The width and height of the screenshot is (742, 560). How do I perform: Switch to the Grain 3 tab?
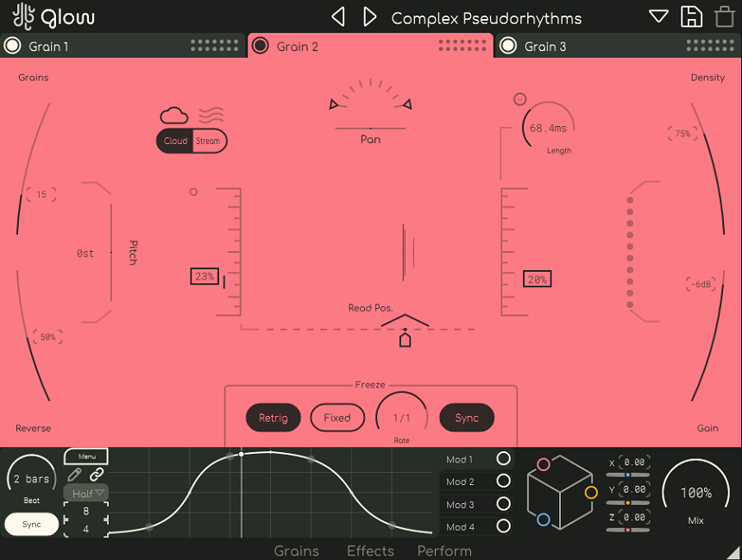pyautogui.click(x=618, y=46)
